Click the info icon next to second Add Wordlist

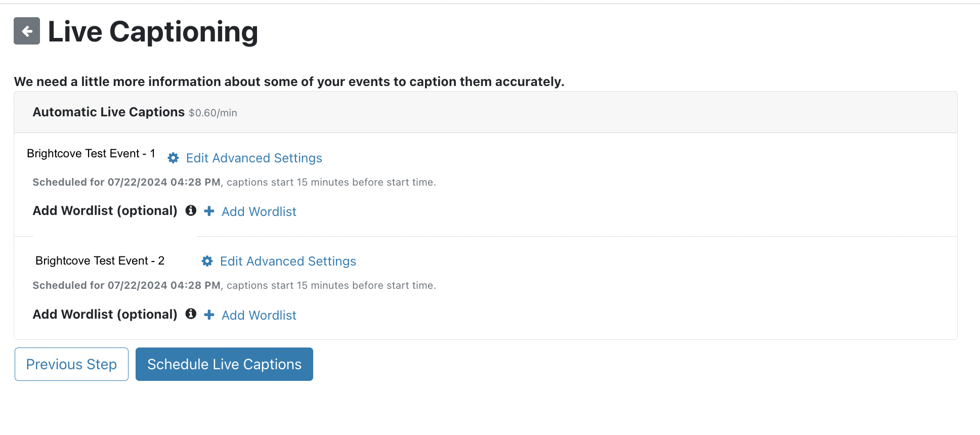coord(191,314)
